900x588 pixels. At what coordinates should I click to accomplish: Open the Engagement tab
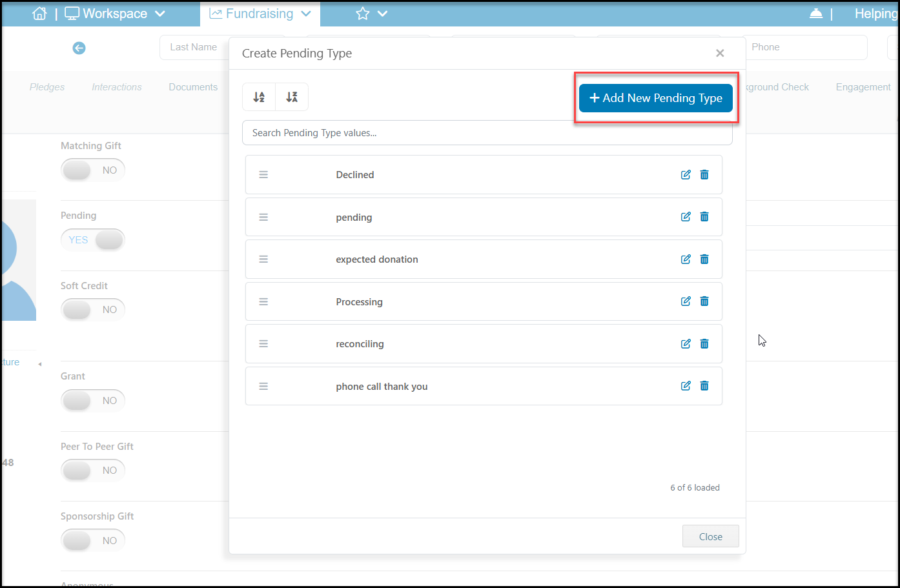(x=863, y=87)
